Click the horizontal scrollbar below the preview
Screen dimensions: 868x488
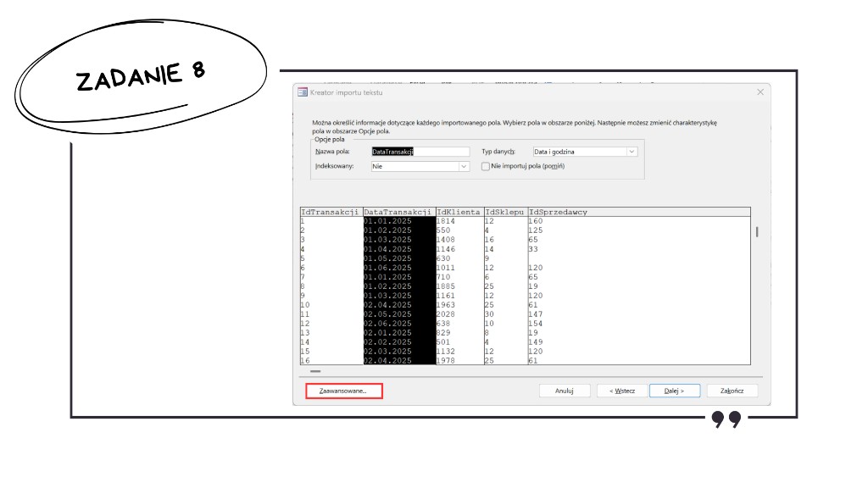[315, 371]
